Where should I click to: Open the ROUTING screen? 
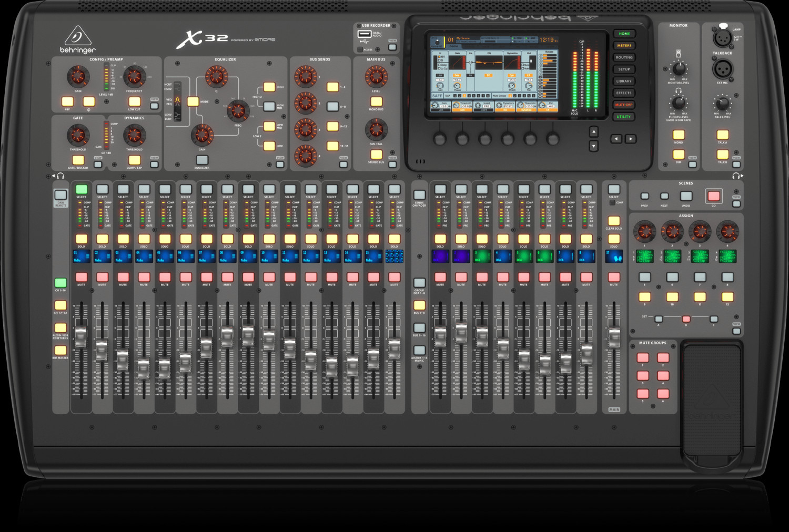point(624,57)
